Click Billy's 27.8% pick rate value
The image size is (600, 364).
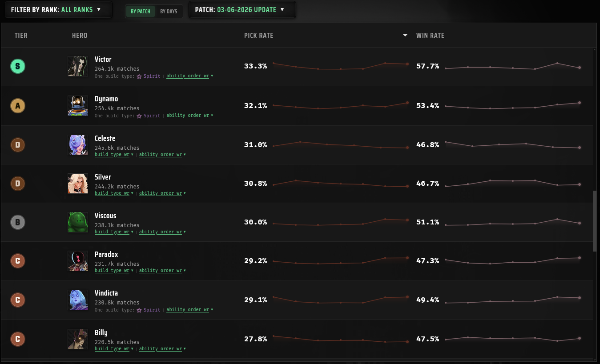pyautogui.click(x=256, y=339)
